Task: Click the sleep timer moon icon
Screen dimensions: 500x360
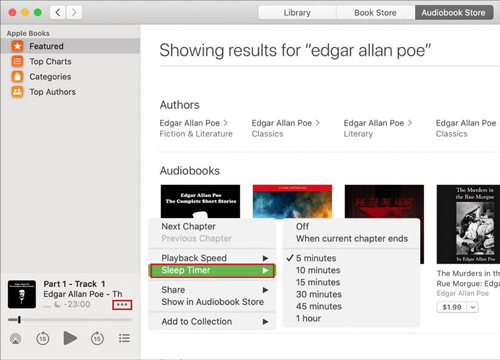Action: 57,304
